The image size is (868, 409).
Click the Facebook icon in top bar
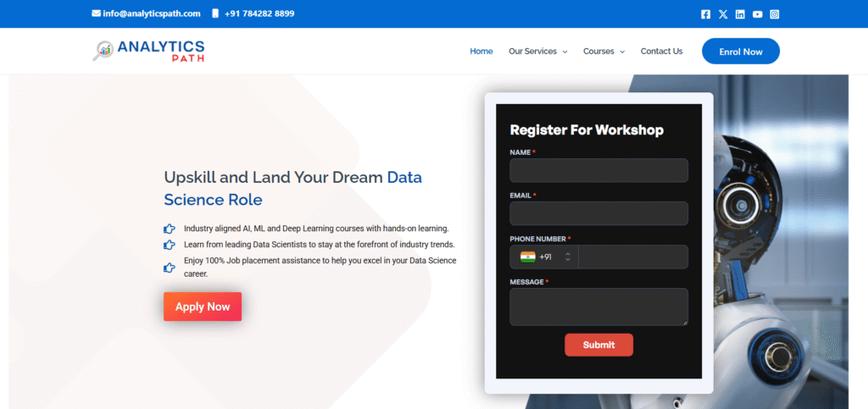coord(706,14)
